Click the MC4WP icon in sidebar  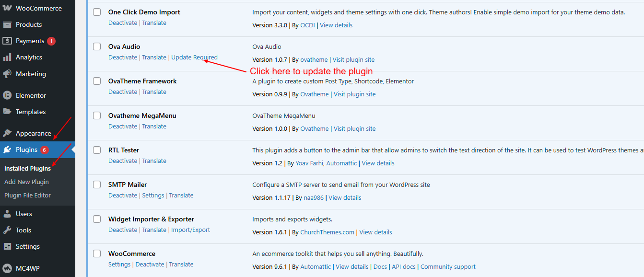(x=7, y=268)
